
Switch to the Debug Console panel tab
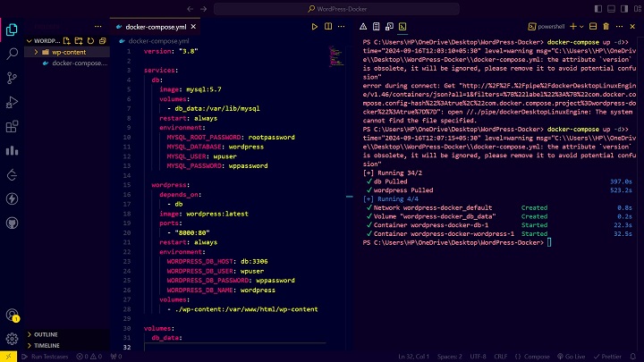coord(389,27)
